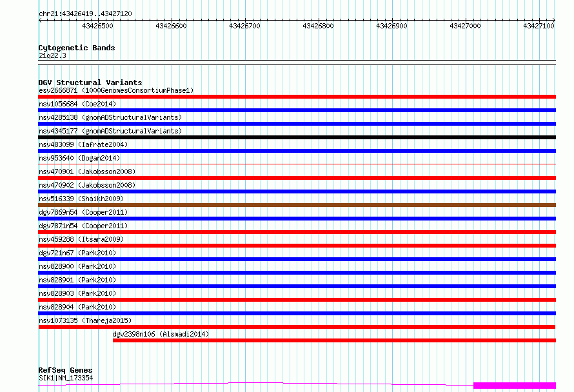Select dgv7871n54 (Cooper2011) label
Image resolution: width=574 pixels, height=392 pixels.
tap(83, 226)
